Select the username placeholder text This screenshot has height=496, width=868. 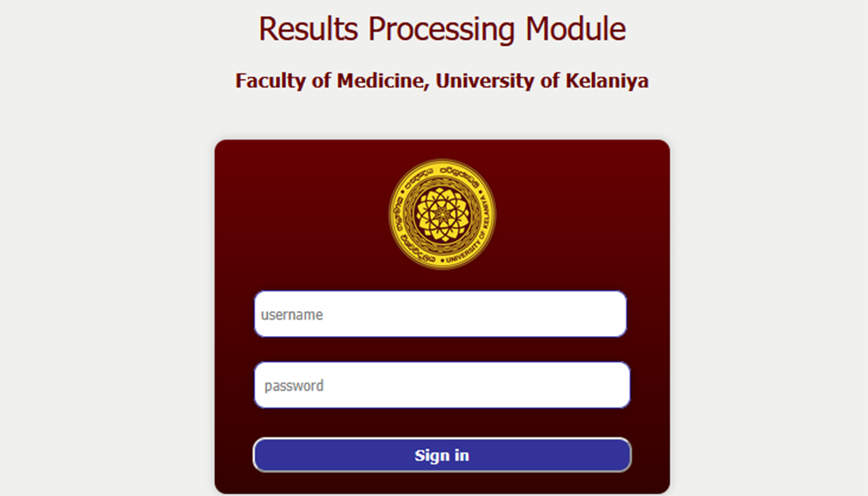[x=292, y=314]
